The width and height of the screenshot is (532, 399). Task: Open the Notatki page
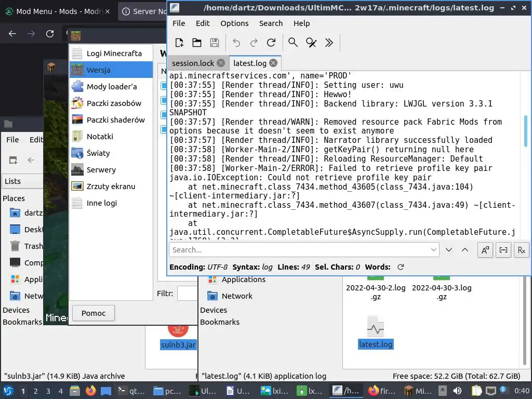(x=111, y=137)
